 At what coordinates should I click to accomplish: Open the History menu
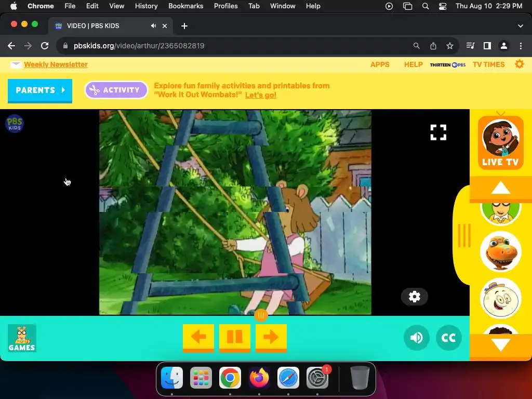click(146, 6)
